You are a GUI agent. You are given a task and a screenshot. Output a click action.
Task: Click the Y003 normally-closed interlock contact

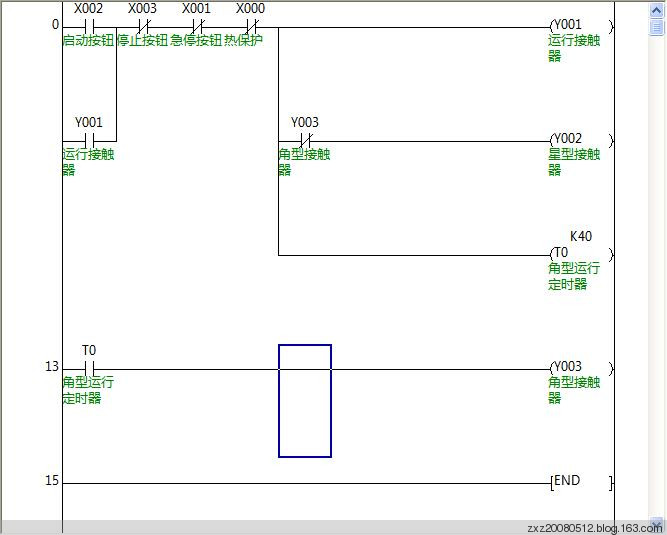[x=305, y=140]
